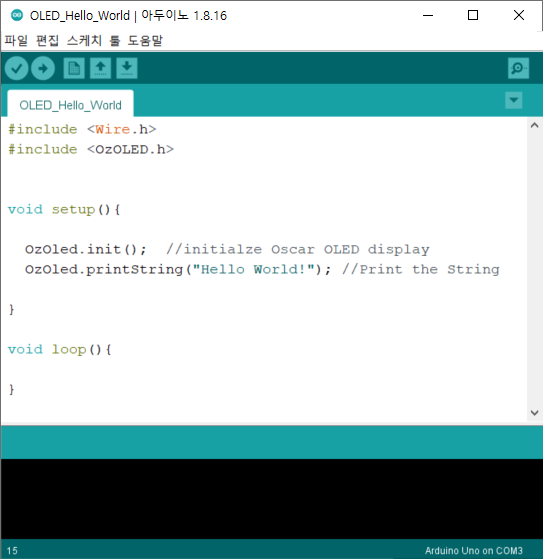543x559 pixels.
Task: Maximize the Arduino IDE window
Action: 473,15
